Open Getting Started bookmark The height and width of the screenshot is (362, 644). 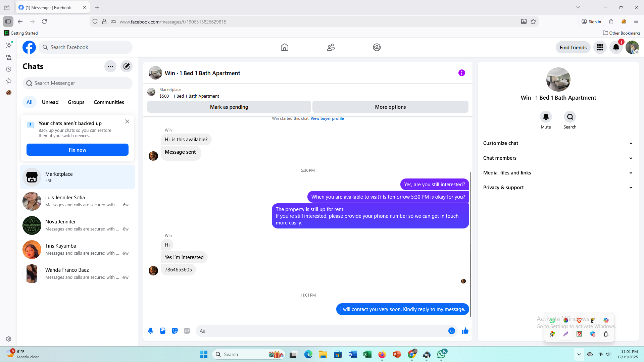coord(21,33)
